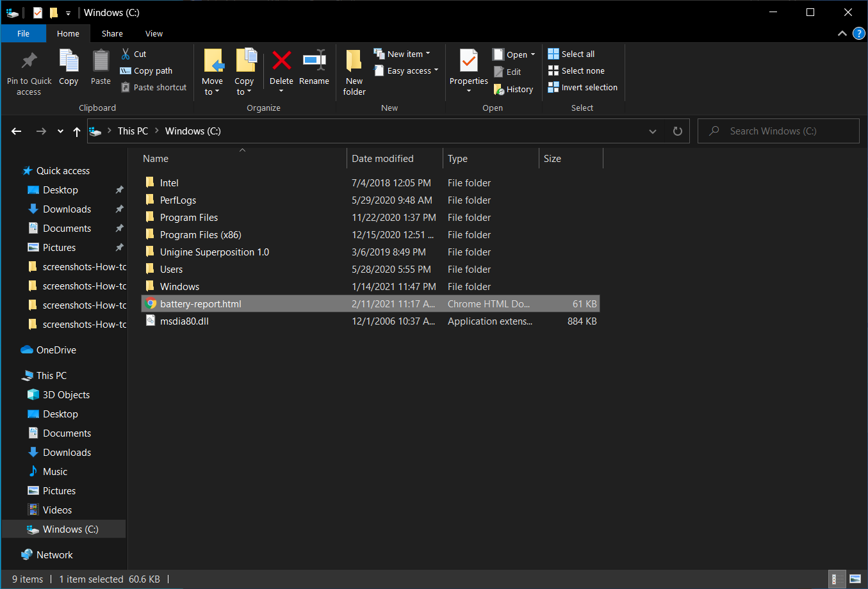868x589 pixels.
Task: Click inside the Search Windows (C:) box
Action: point(778,131)
